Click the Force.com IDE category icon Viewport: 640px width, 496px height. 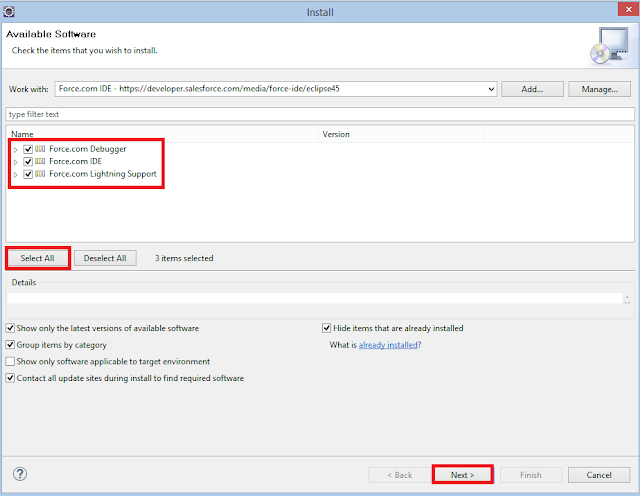pos(40,161)
